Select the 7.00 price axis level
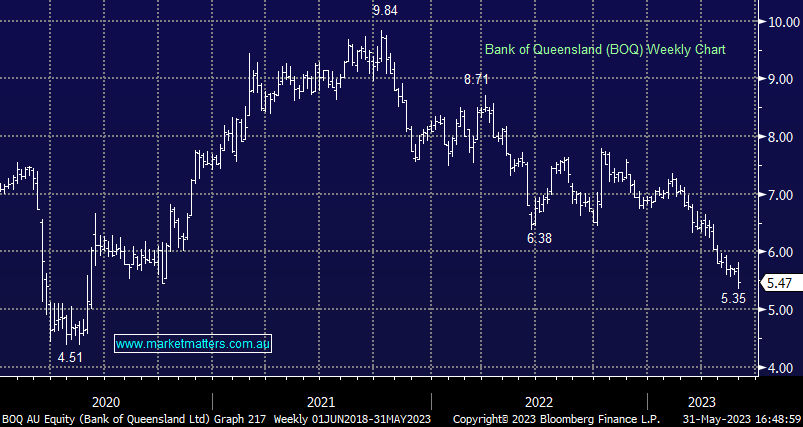803x427 pixels. [x=779, y=195]
